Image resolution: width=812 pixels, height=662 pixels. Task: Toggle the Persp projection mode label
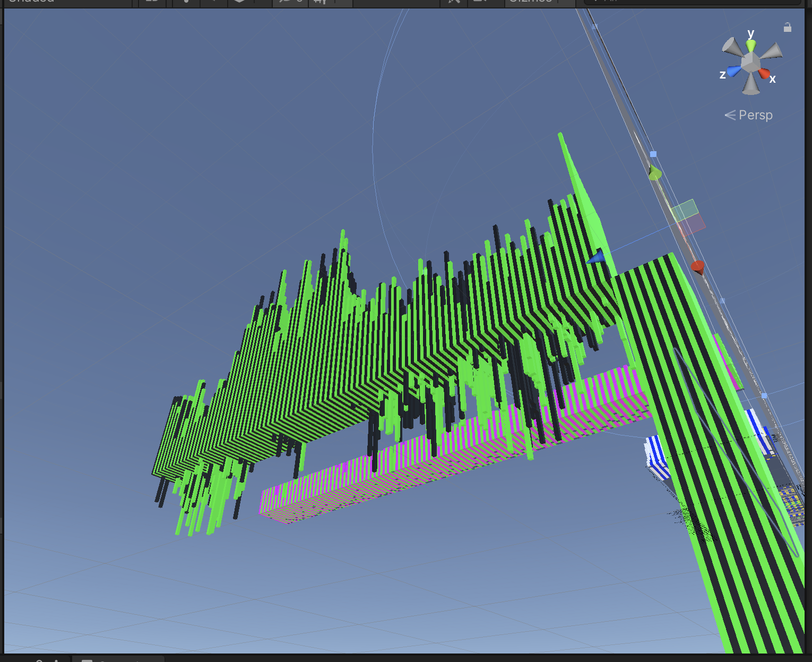coord(749,115)
